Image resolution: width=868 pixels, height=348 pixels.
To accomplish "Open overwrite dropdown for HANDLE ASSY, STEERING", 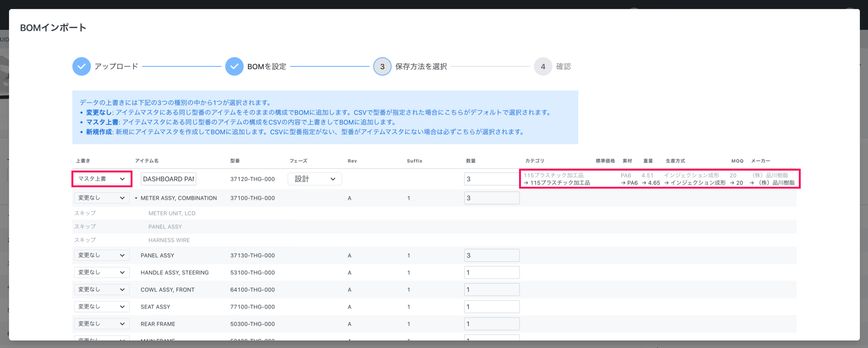I will click(x=102, y=272).
